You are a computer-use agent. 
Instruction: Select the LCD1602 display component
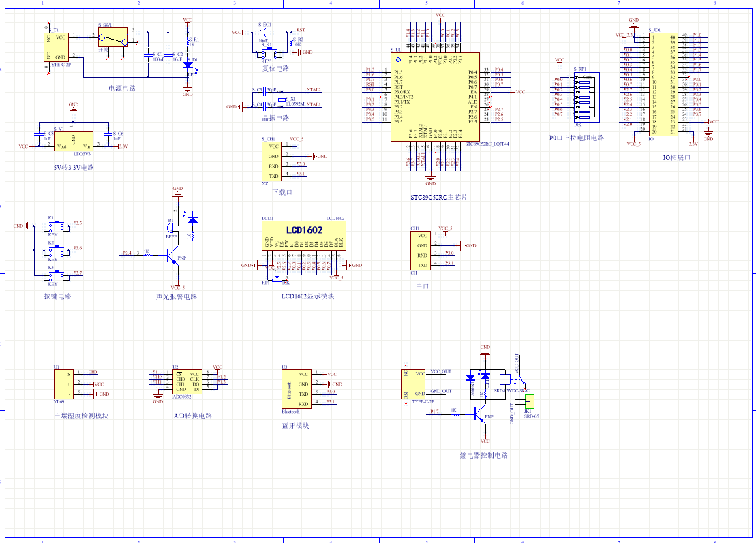(x=304, y=235)
